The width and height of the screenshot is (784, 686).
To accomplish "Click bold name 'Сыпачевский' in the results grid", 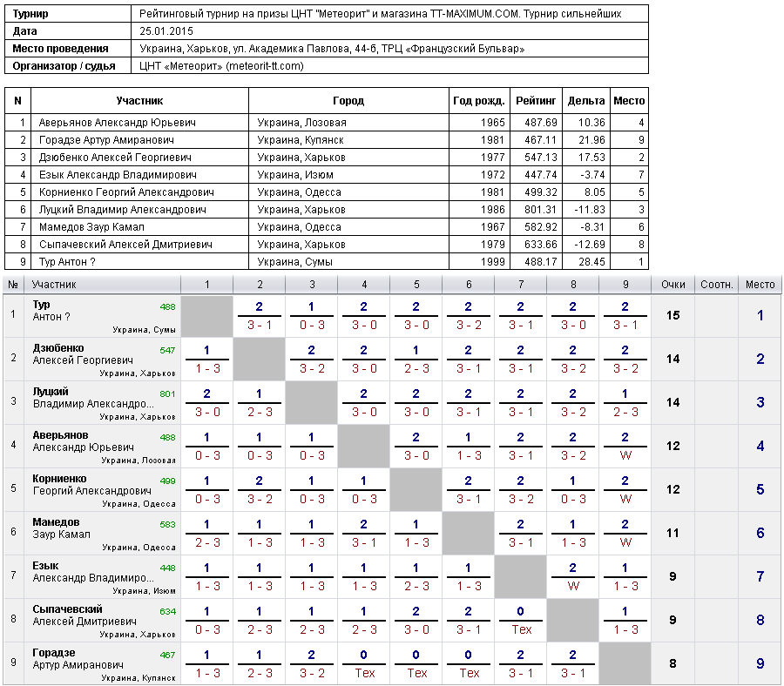I will (x=67, y=609).
